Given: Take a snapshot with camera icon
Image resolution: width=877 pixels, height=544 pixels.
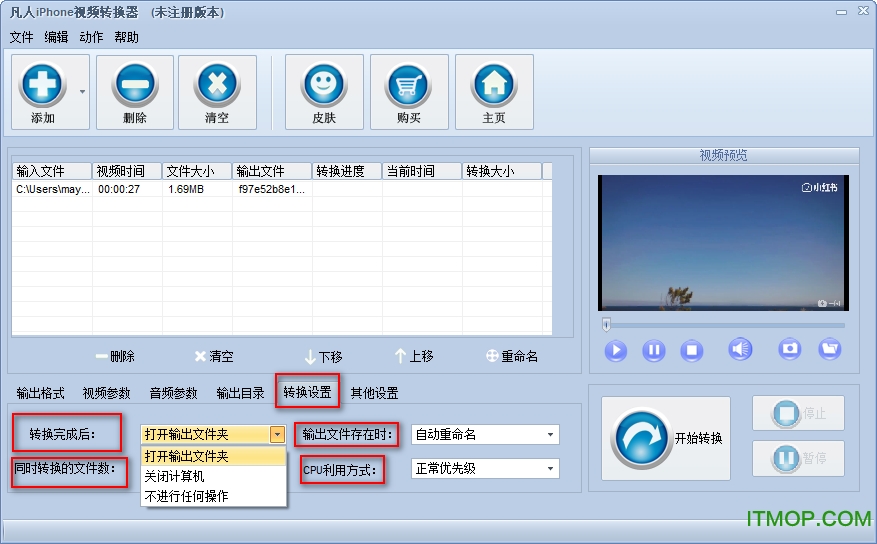Looking at the screenshot, I should [x=790, y=349].
